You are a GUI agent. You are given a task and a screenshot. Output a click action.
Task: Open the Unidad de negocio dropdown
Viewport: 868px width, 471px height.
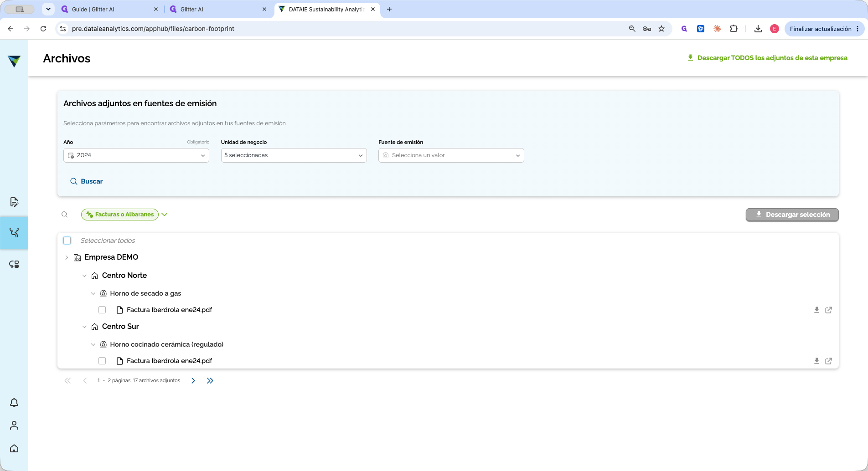coord(294,155)
